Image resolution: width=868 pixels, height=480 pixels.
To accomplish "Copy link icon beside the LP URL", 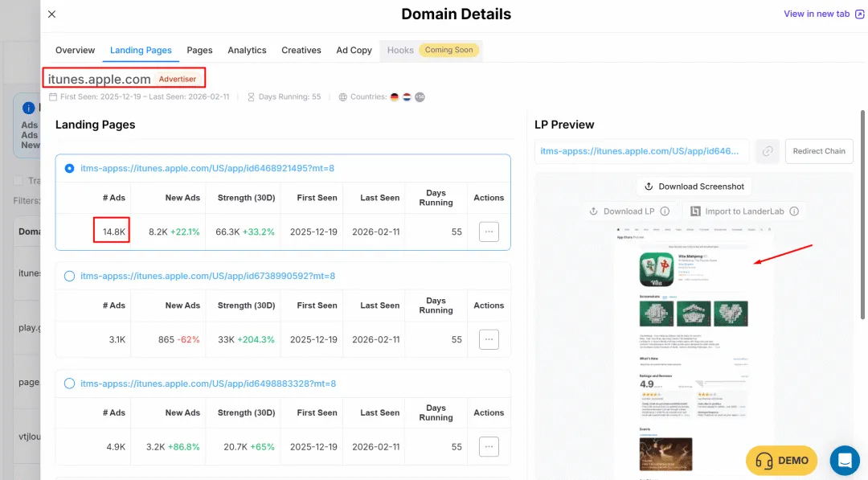I will (x=768, y=151).
